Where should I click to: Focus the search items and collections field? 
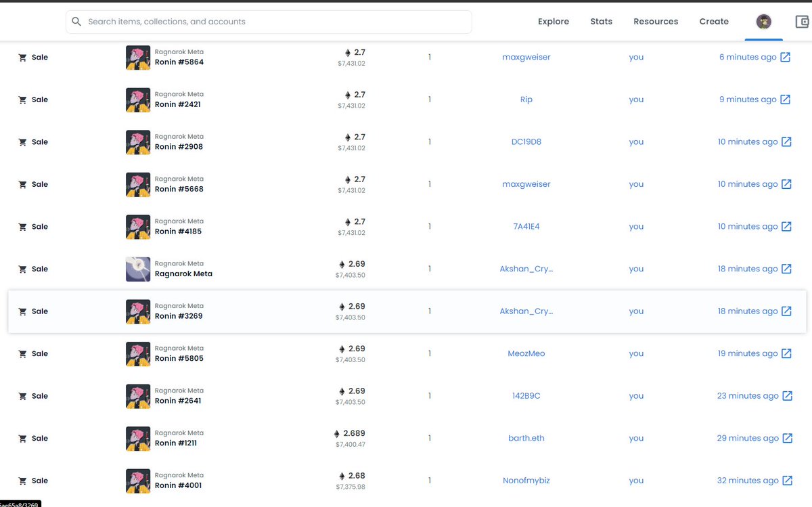[x=269, y=22]
